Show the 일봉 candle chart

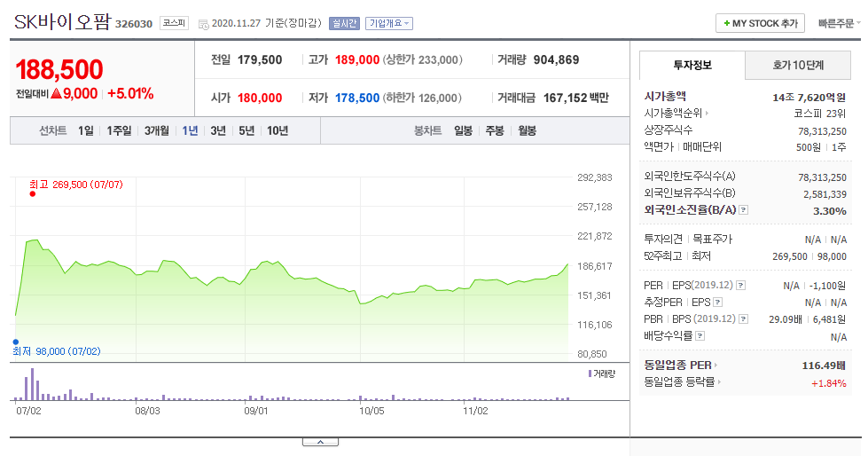464,130
